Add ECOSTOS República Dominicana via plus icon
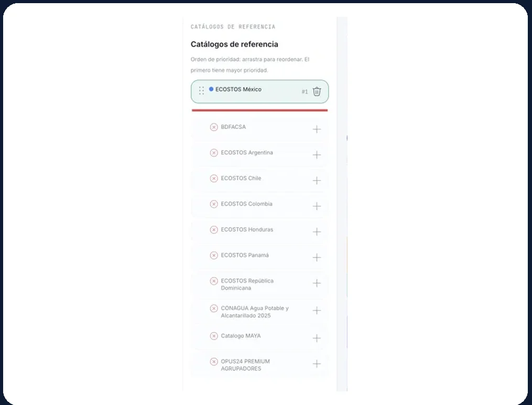532x405 pixels. coord(317,283)
